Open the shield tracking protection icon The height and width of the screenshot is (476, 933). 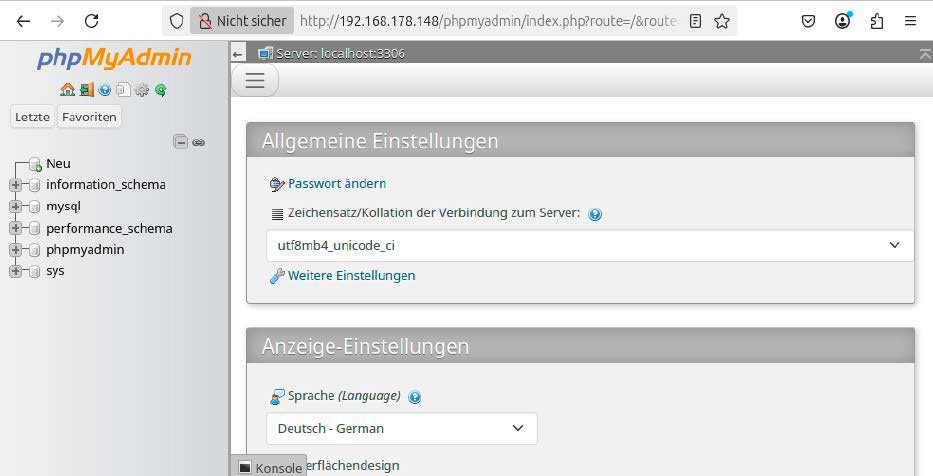tap(177, 21)
